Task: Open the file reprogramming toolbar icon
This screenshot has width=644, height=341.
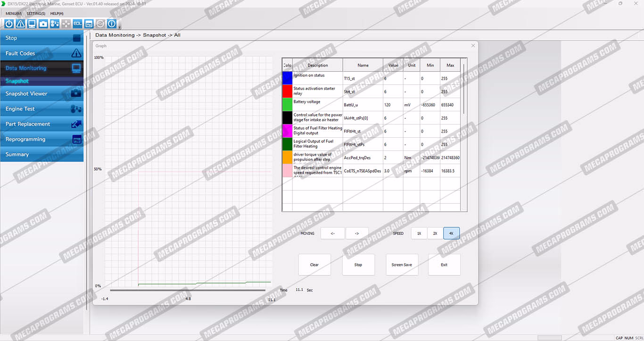Action: (89, 24)
